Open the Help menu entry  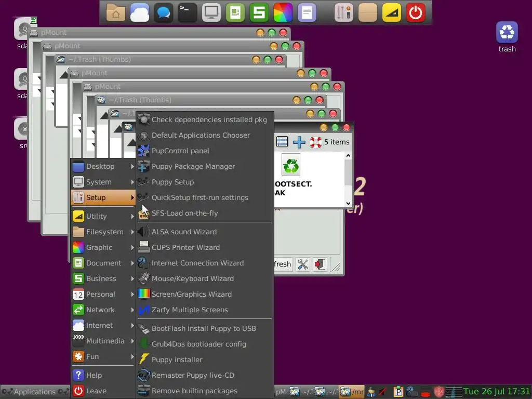pos(103,375)
